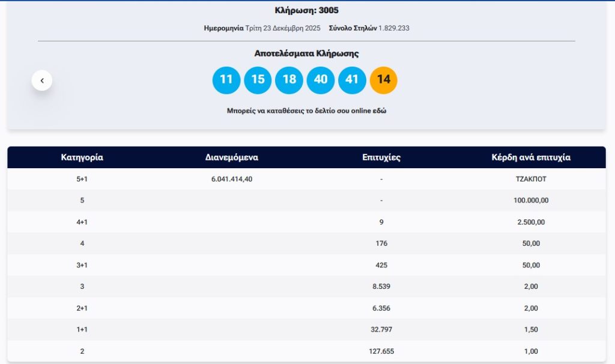This screenshot has width=615, height=364.
Task: Click the Επιτυχίες column header
Action: (381, 157)
